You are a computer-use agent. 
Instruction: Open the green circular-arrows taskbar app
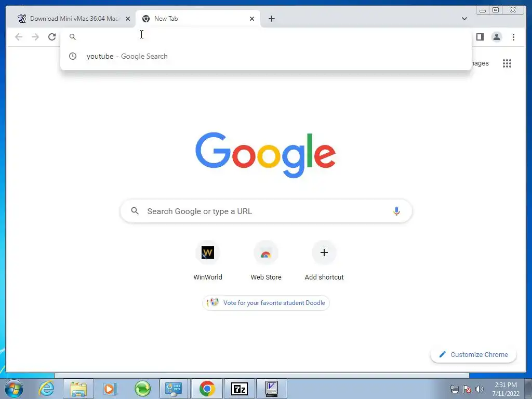pos(142,389)
